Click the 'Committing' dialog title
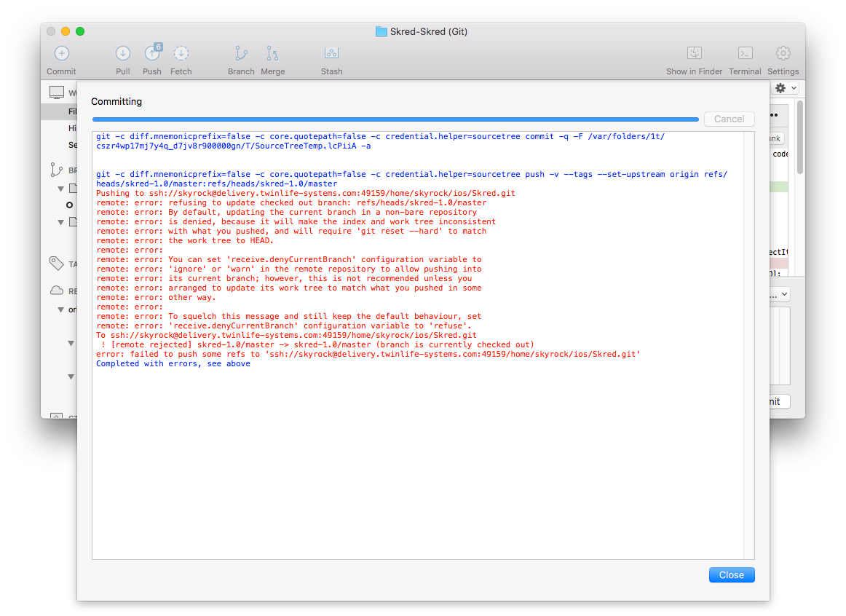 click(x=116, y=101)
